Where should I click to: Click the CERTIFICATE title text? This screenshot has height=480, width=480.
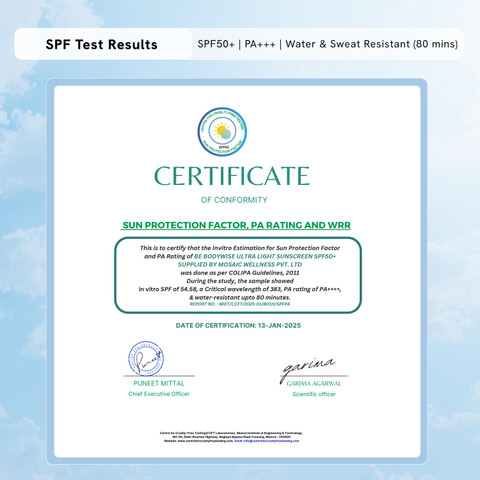click(232, 176)
